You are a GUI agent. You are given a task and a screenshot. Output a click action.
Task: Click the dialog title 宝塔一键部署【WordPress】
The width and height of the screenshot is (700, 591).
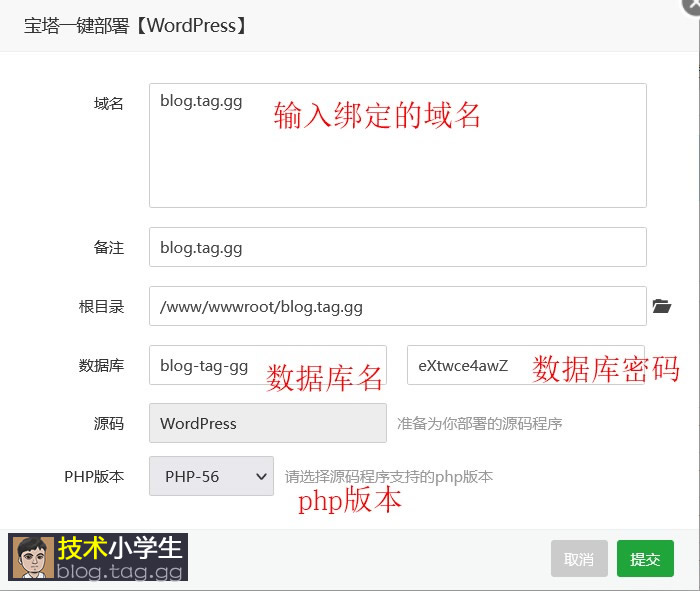[136, 25]
